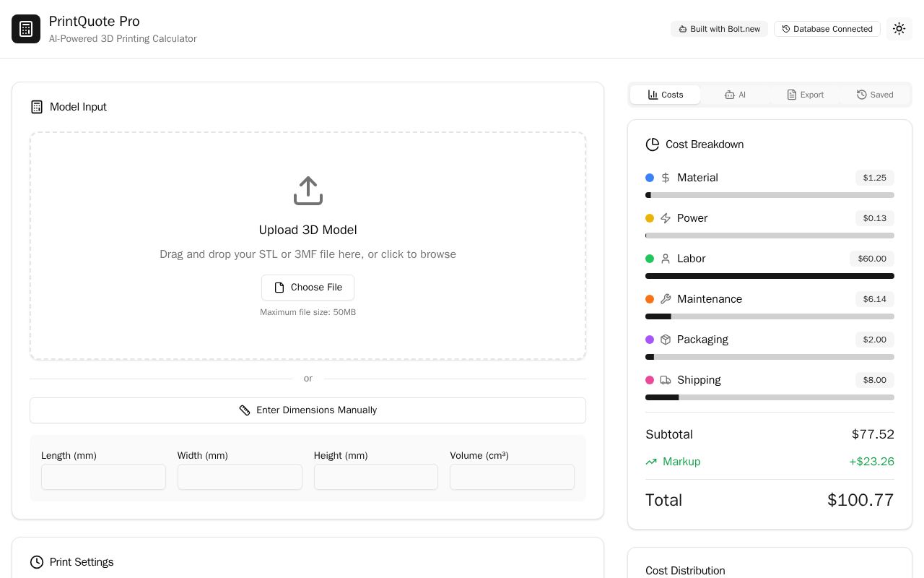Click the Subtotal amount $77.52
Viewport: 924px width, 578px height.
[x=873, y=434]
